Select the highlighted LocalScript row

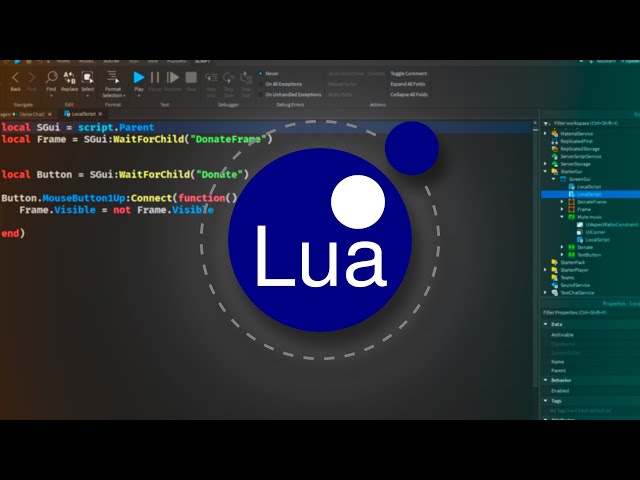pos(590,194)
